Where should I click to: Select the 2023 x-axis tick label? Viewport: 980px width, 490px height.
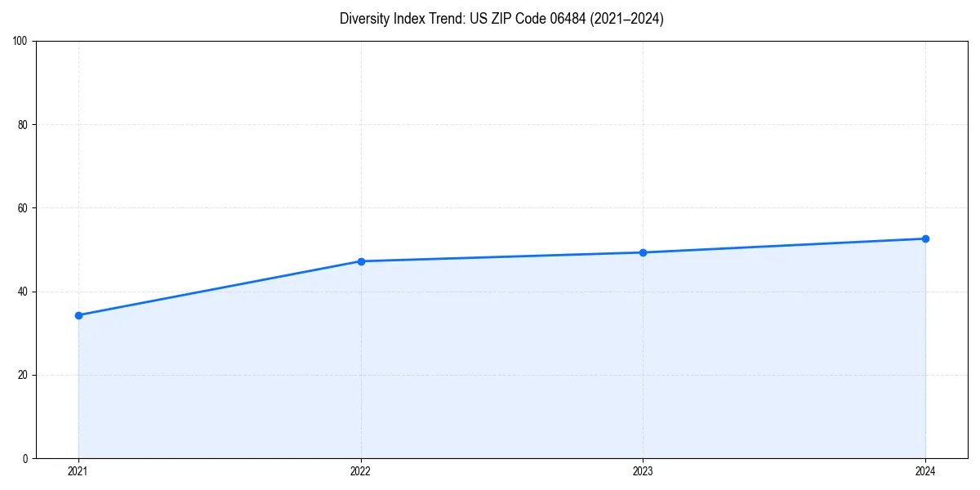coord(644,472)
